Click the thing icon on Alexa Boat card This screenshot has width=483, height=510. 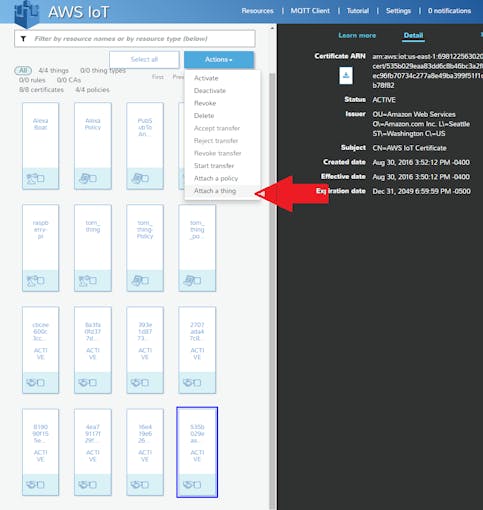(32, 179)
